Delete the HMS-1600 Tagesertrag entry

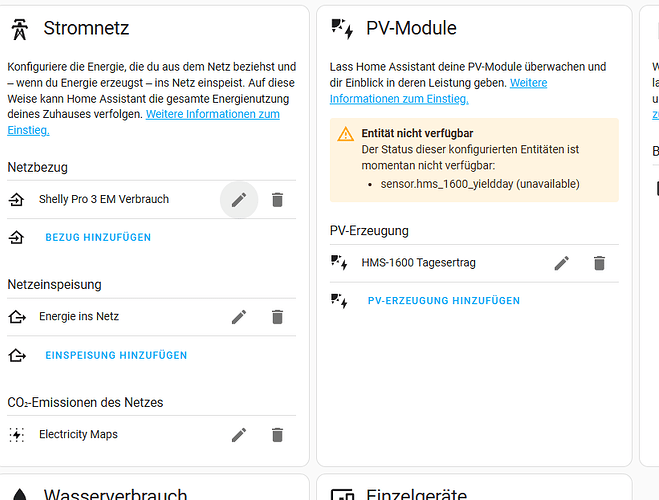(599, 263)
